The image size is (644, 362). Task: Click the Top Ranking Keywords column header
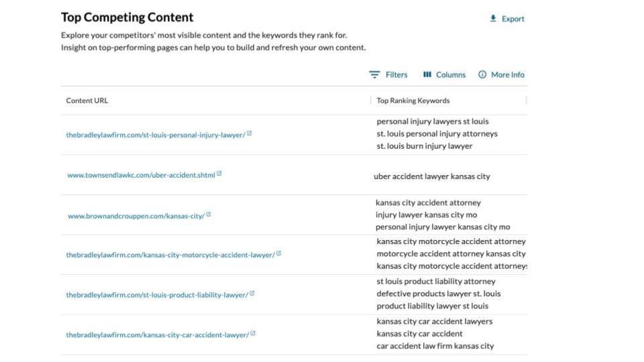pyautogui.click(x=413, y=101)
